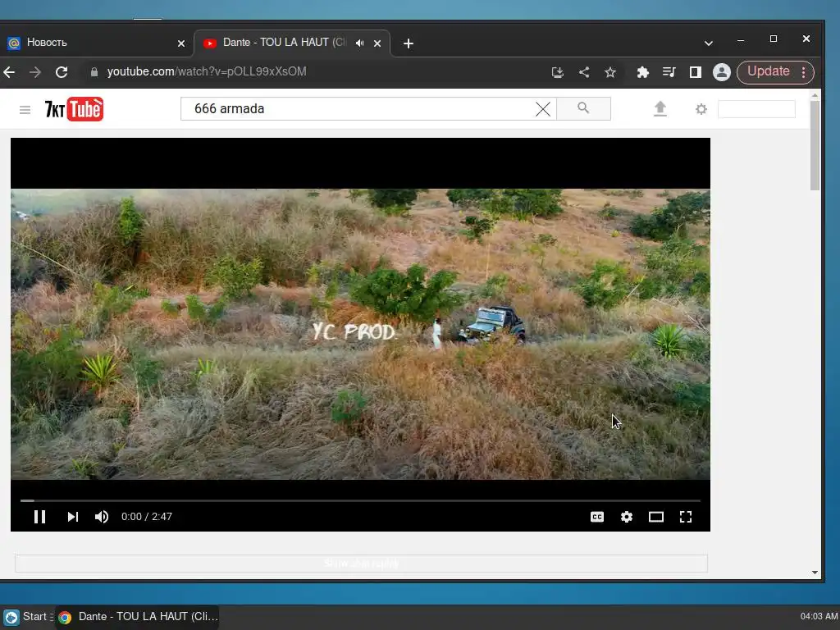Open the profile avatar menu
This screenshot has width=840, height=630.
pyautogui.click(x=722, y=72)
